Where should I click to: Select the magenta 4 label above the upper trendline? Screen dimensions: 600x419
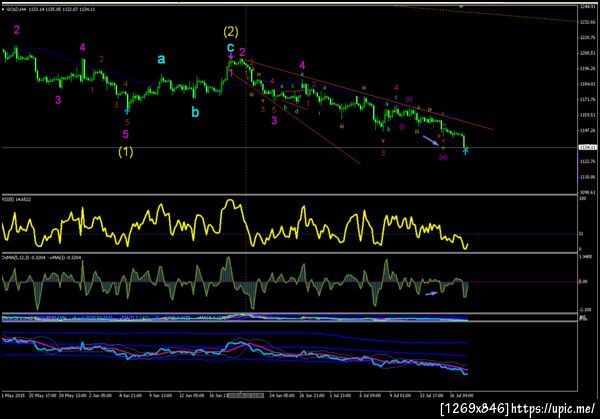point(302,65)
